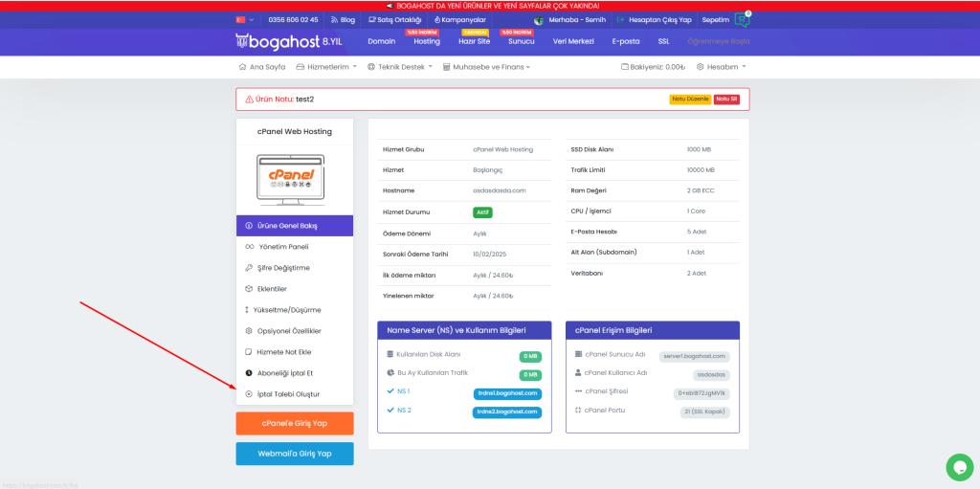Screen dimensions: 980x489
Task: Click Notu Sil button
Action: [x=727, y=99]
